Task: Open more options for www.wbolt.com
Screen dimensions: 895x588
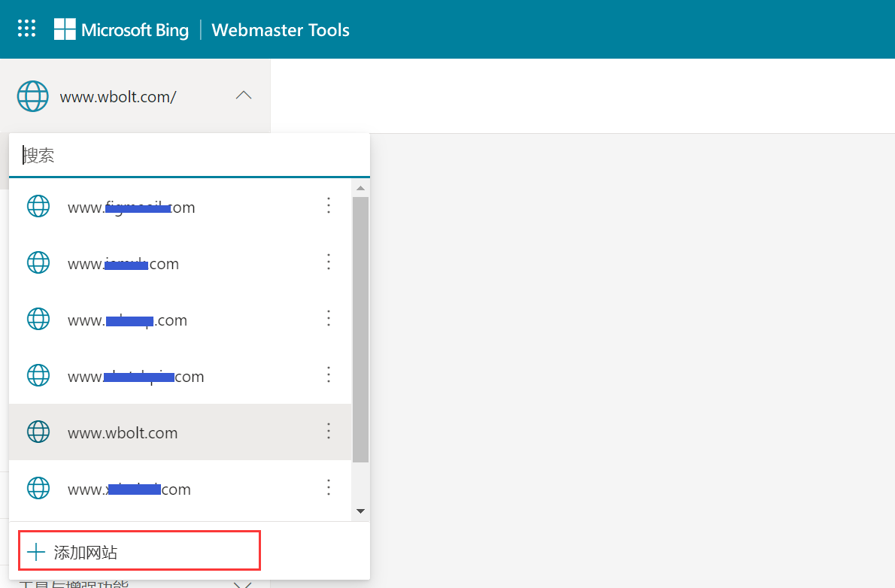Action: pos(328,431)
